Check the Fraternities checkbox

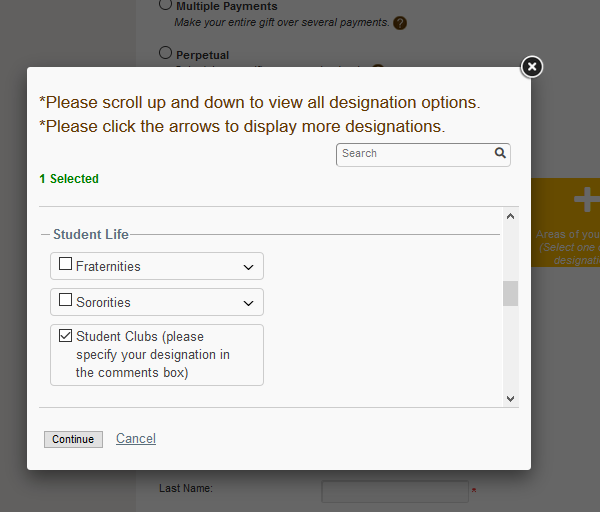tap(65, 264)
